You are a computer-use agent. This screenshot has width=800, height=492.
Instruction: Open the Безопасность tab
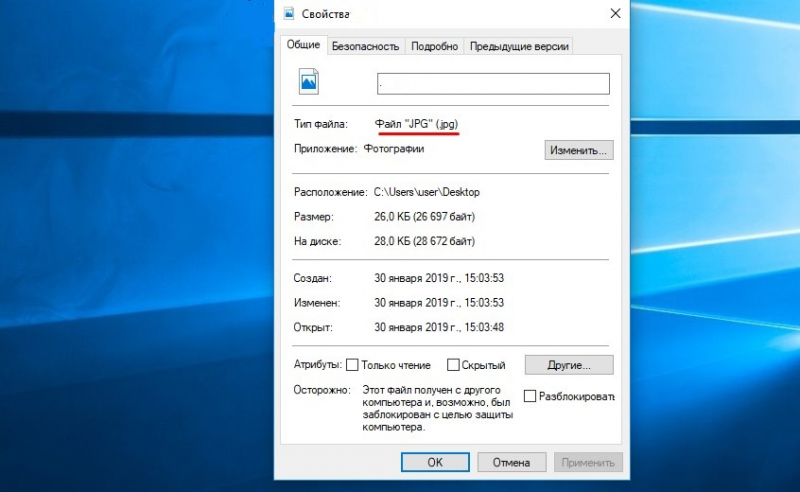(365, 46)
